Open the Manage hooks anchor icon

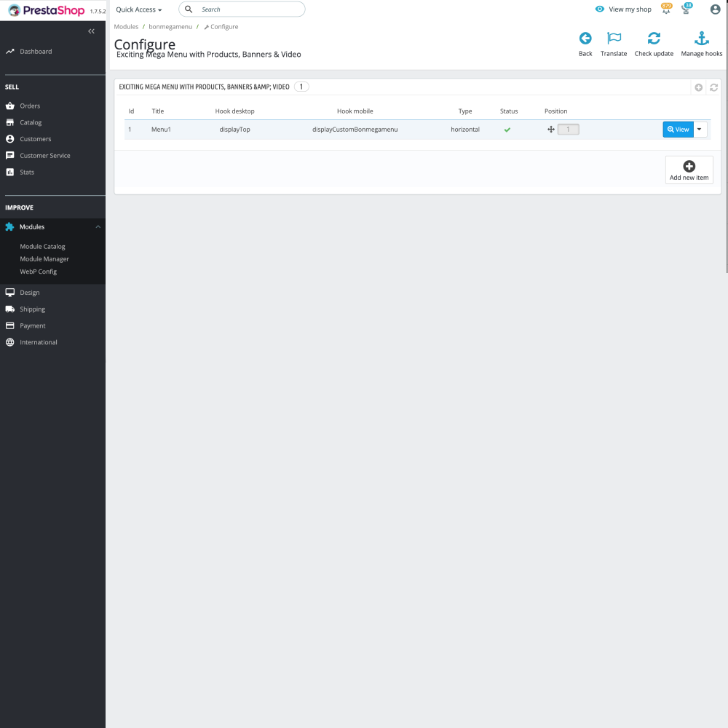tap(701, 38)
